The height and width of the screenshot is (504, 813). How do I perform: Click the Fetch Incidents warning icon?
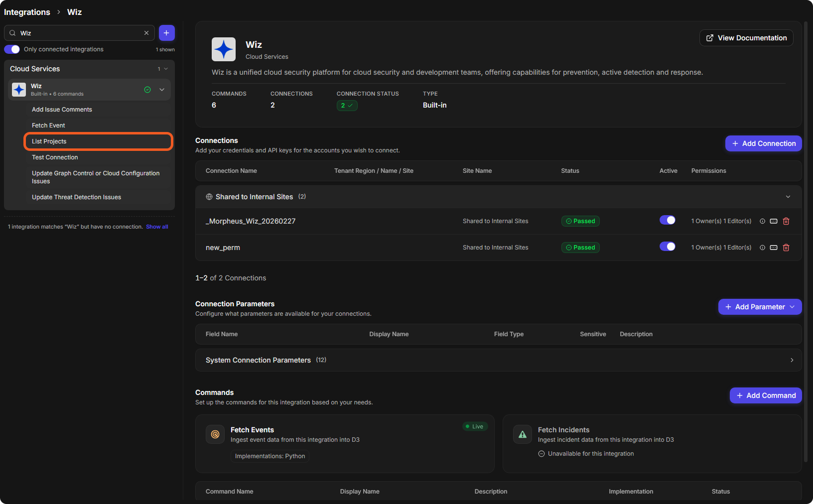pos(523,434)
